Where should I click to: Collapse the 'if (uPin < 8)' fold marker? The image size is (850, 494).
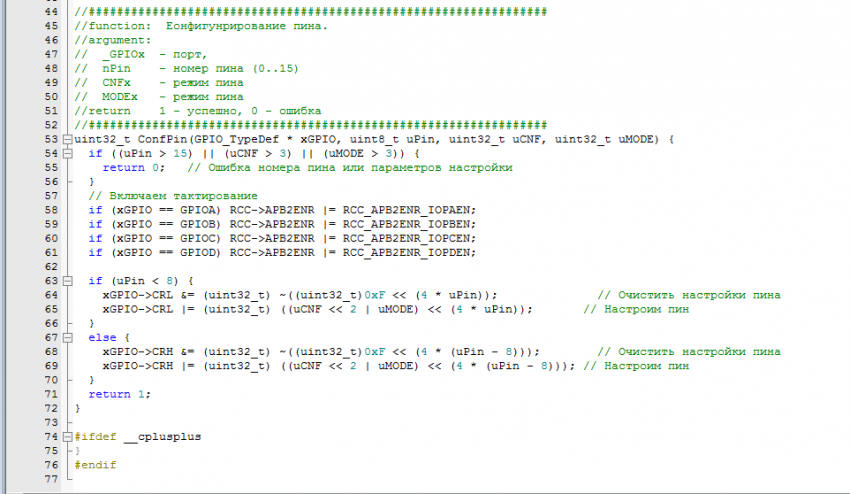tap(67, 281)
